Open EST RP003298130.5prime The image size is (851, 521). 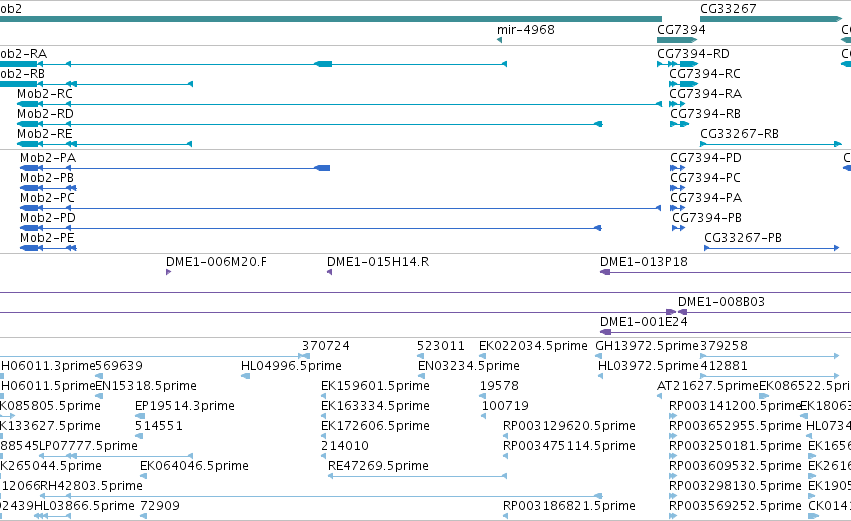point(735,486)
